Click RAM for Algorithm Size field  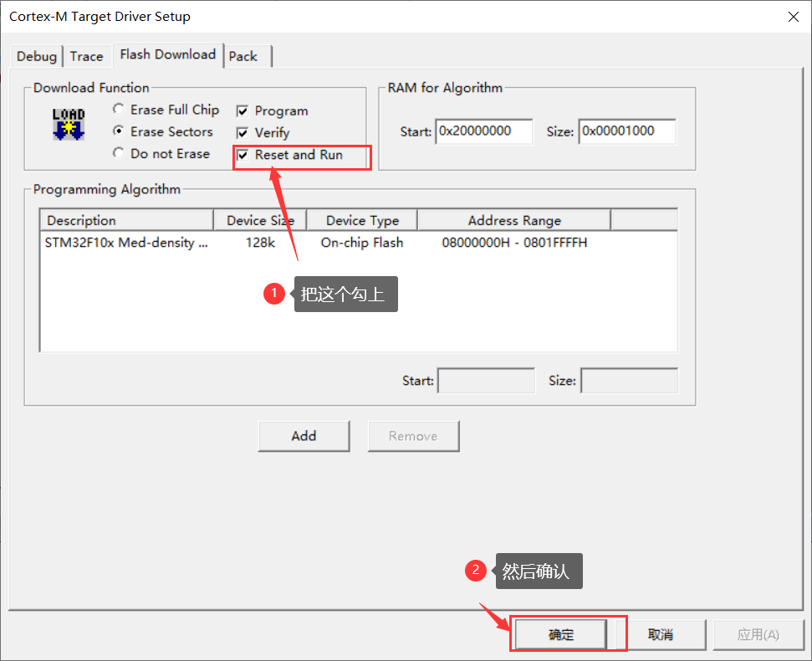(x=627, y=131)
